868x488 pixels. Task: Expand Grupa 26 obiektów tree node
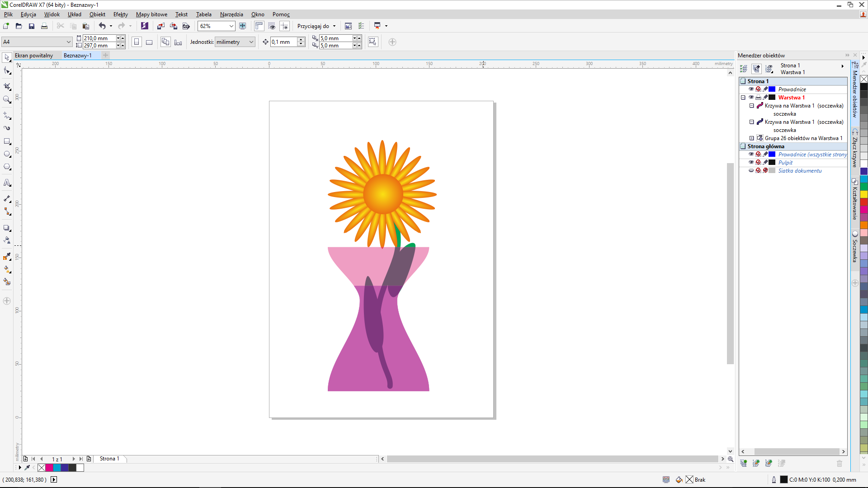(752, 138)
